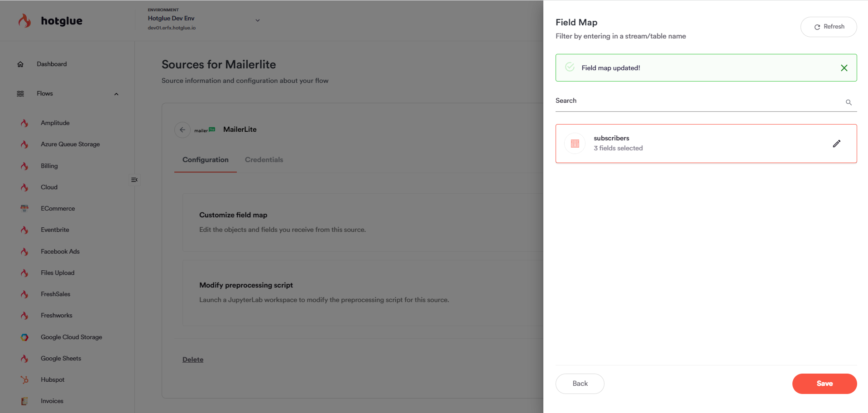
Task: Open the environment selector dropdown
Action: coord(257,20)
